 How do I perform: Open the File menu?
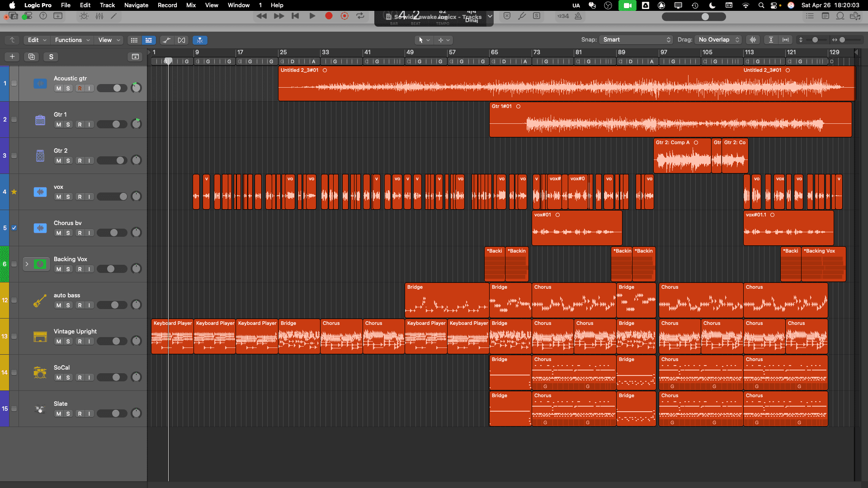[x=66, y=5]
